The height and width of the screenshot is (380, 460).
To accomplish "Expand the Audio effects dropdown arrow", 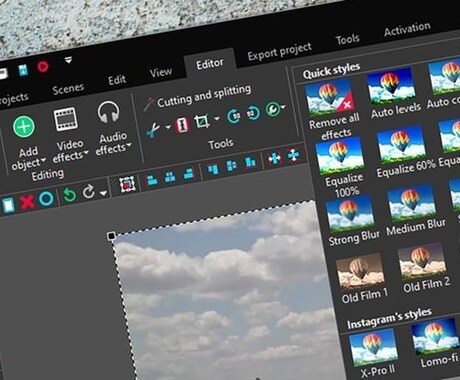I will click(x=129, y=145).
